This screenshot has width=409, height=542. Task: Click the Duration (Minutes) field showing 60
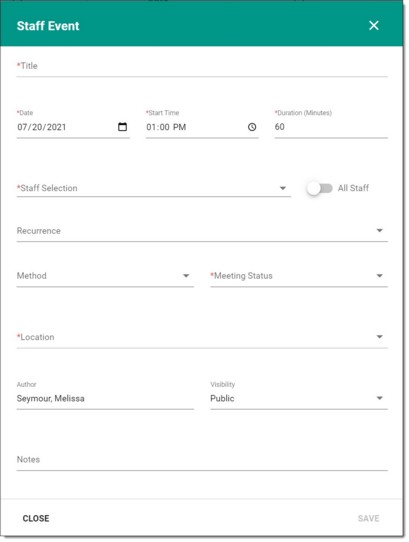[x=331, y=127]
